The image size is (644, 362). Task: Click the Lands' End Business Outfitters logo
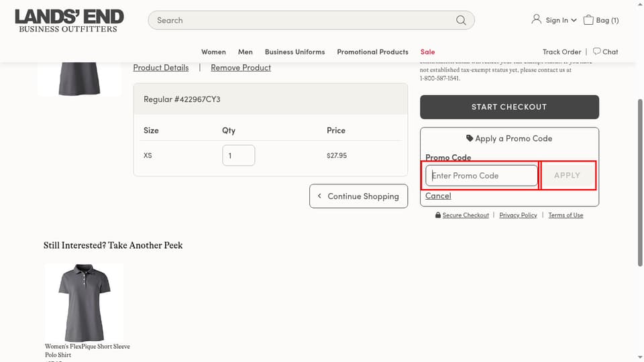[x=69, y=21]
